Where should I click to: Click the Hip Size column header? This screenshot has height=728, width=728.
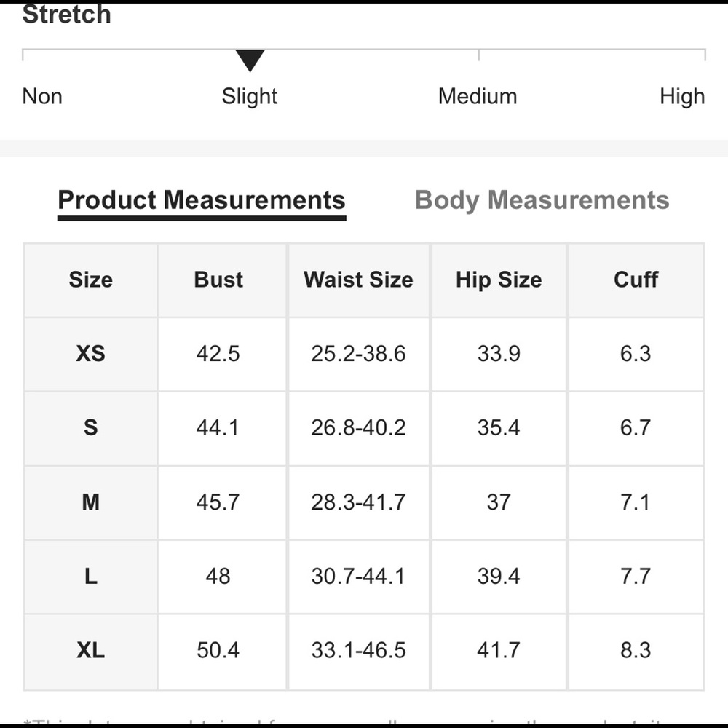coord(499,280)
